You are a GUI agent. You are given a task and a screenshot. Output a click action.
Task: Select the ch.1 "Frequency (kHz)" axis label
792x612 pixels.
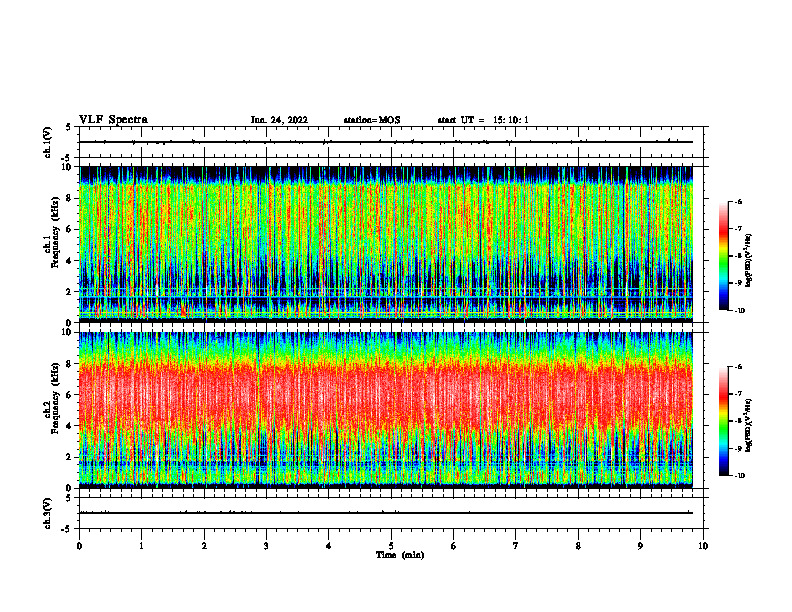(x=55, y=232)
